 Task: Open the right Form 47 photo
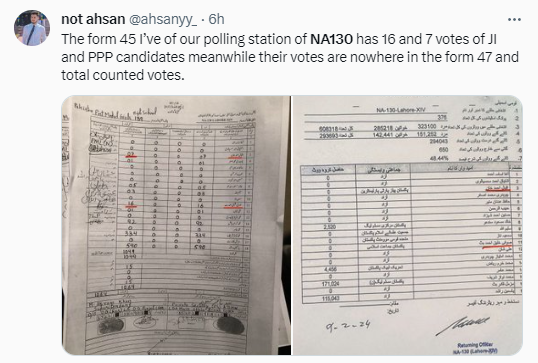click(x=407, y=225)
